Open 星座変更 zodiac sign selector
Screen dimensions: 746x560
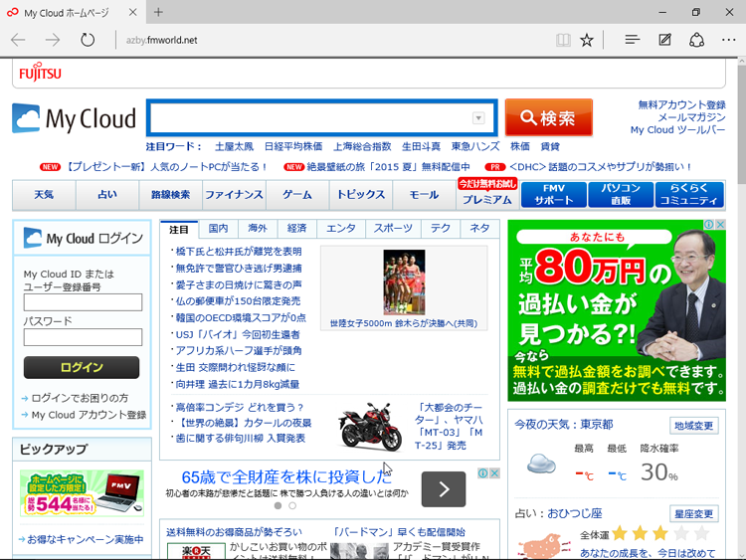pos(693,514)
